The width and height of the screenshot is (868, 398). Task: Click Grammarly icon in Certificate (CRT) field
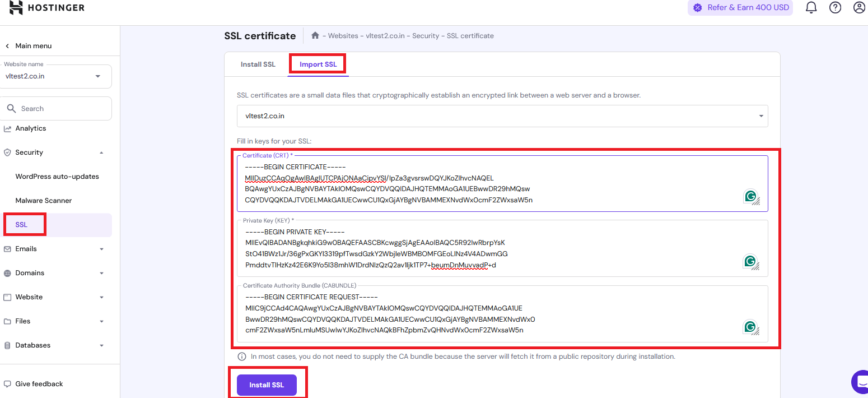750,196
